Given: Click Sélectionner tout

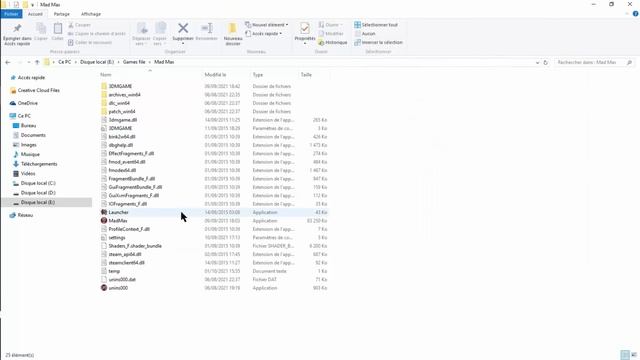Looking at the screenshot, I should (x=376, y=25).
